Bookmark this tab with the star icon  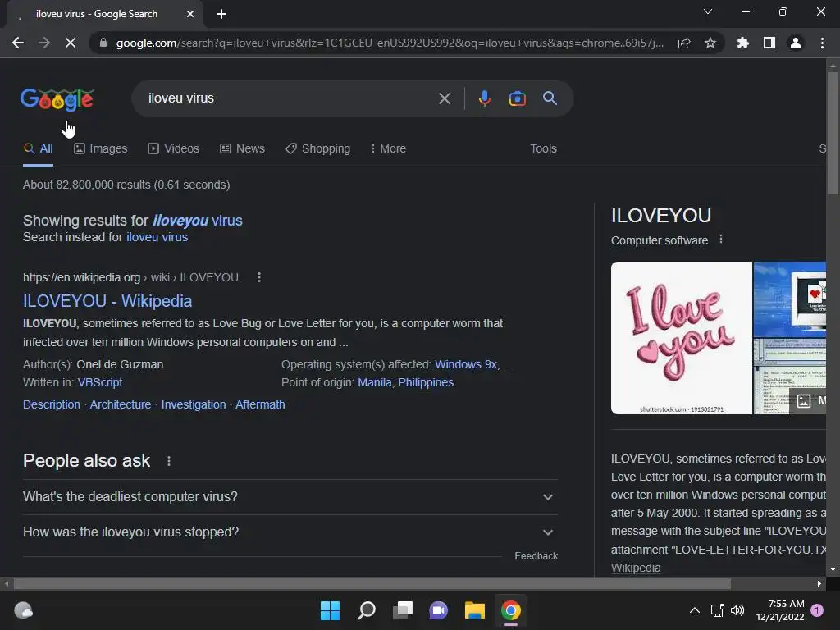click(710, 43)
